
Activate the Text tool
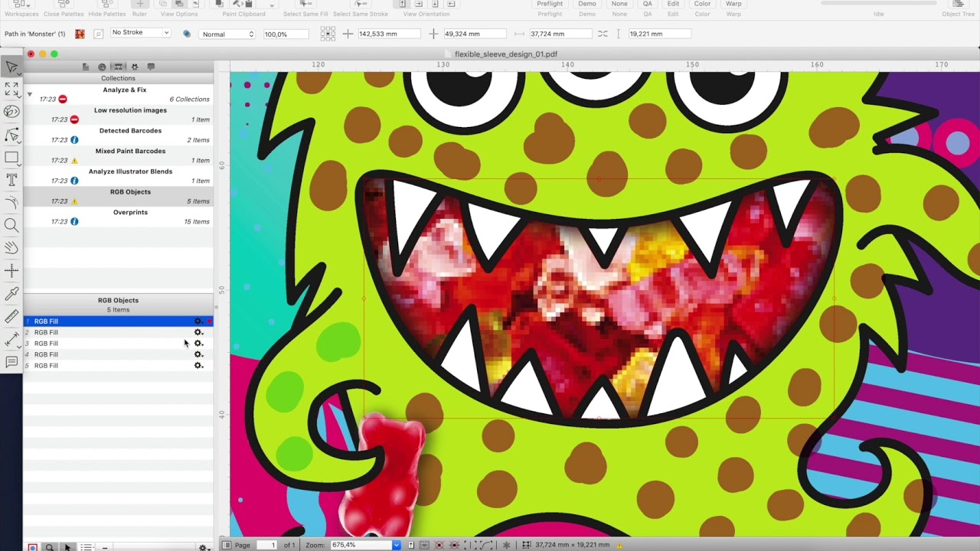coord(11,180)
